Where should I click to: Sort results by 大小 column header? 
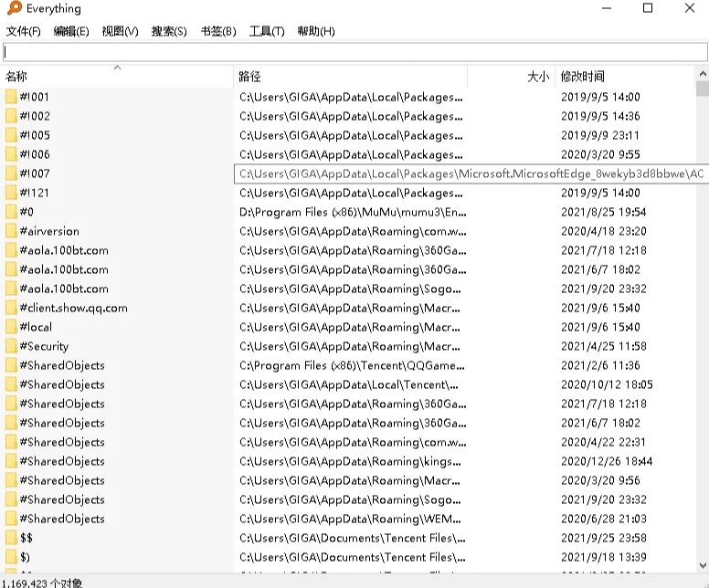(x=511, y=77)
